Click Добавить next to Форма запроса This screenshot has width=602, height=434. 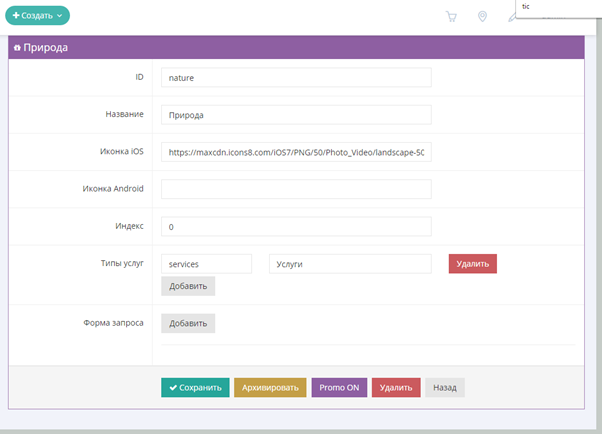(188, 323)
